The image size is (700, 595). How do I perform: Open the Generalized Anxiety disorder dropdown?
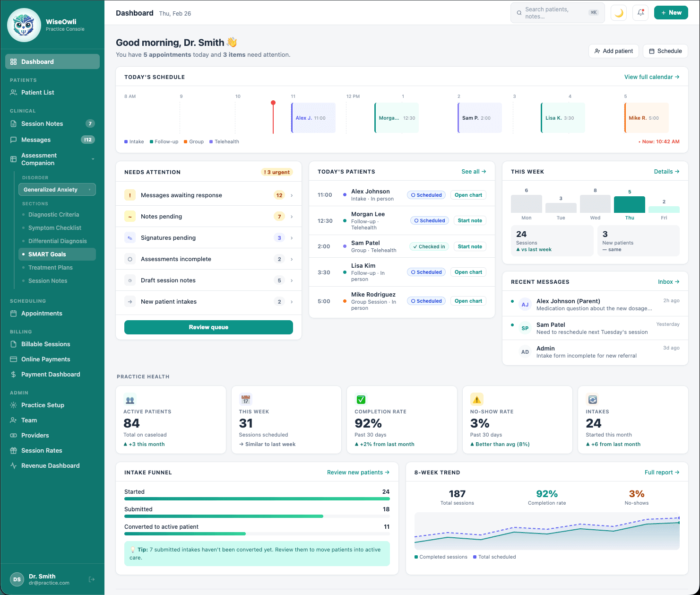click(x=57, y=189)
